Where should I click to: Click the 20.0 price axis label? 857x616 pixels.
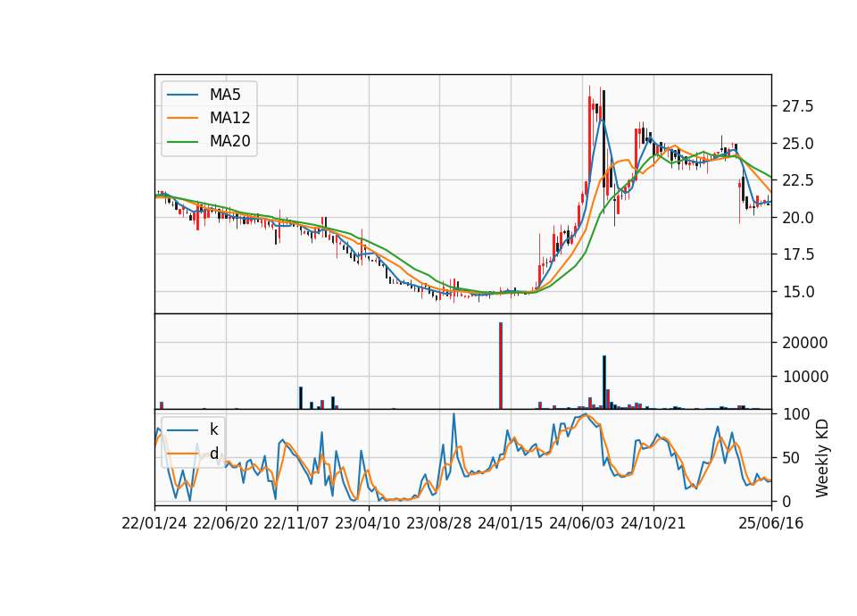798,218
